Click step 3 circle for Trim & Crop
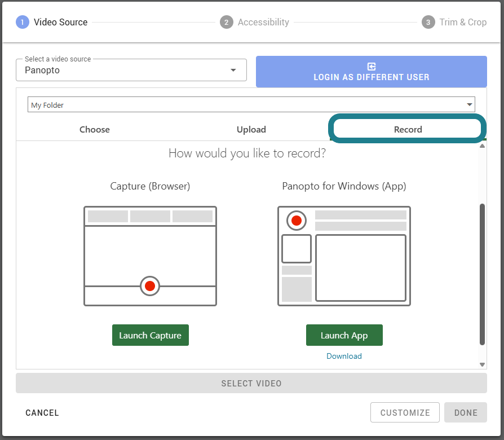Screen dimensions: 504x440 tap(428, 22)
